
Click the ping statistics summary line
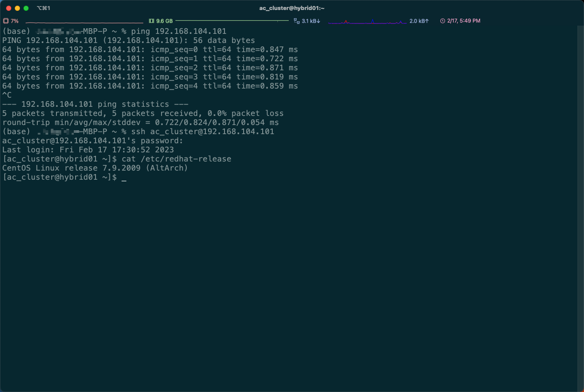[x=142, y=113]
